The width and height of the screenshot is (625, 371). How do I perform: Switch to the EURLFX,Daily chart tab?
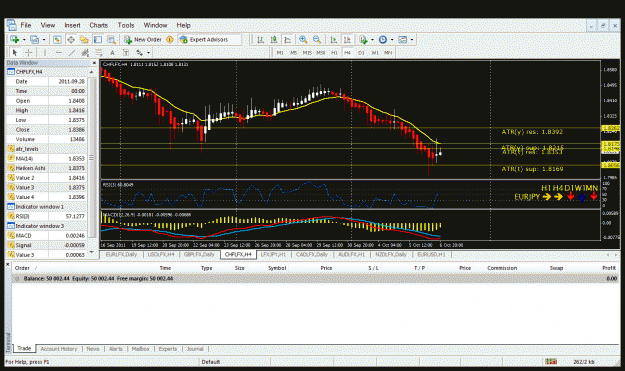121,254
